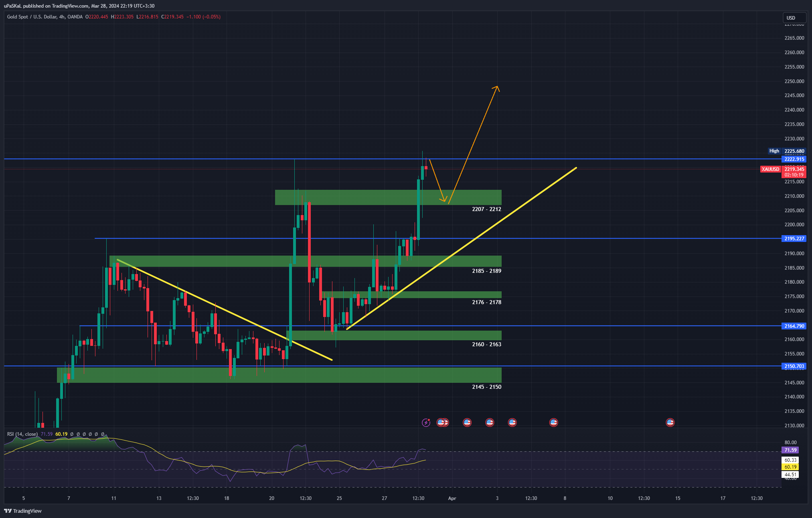Click the TradingView logo at the bottom left

point(23,511)
